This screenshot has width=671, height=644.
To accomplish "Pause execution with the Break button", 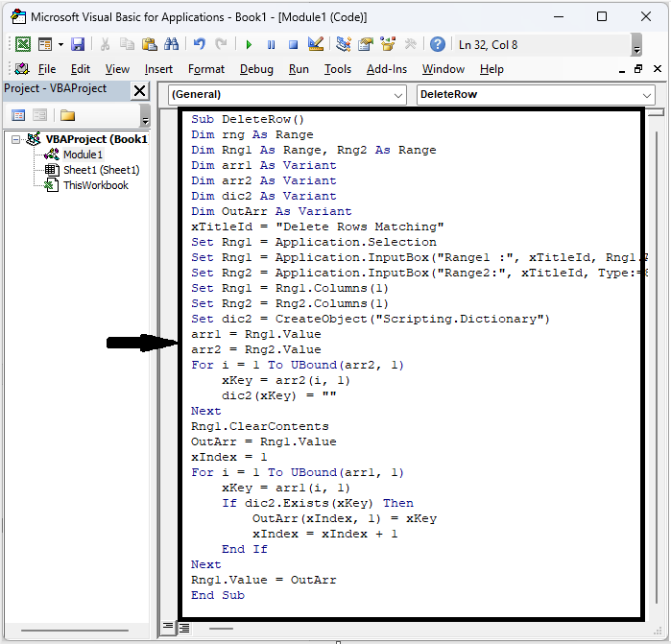I will tap(271, 44).
